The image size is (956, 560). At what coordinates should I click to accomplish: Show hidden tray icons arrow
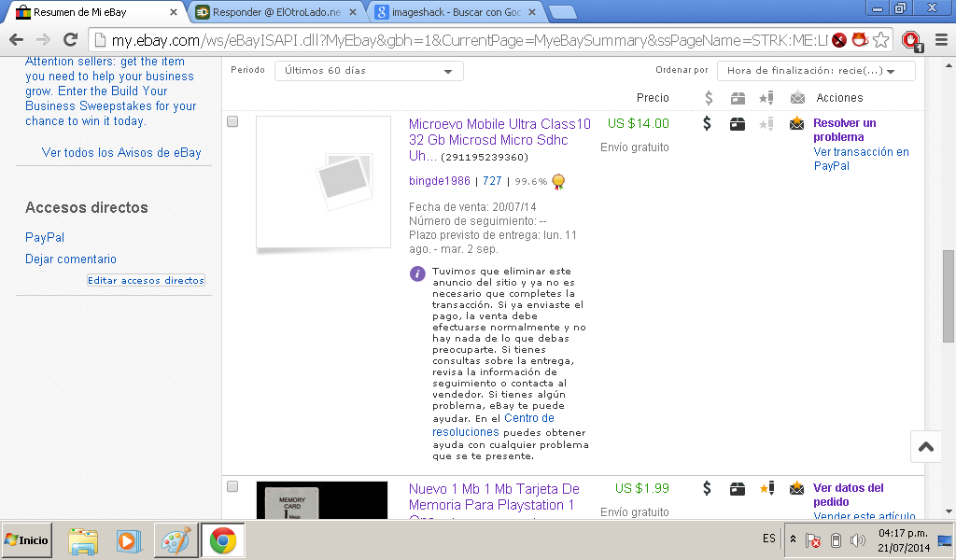point(793,539)
